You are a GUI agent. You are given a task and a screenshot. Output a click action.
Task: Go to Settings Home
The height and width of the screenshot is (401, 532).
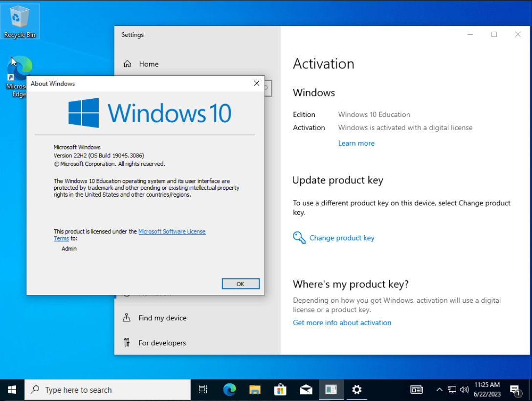(149, 64)
